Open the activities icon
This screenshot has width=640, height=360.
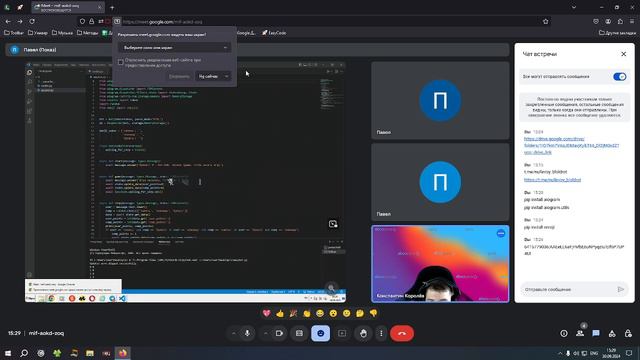tap(612, 333)
